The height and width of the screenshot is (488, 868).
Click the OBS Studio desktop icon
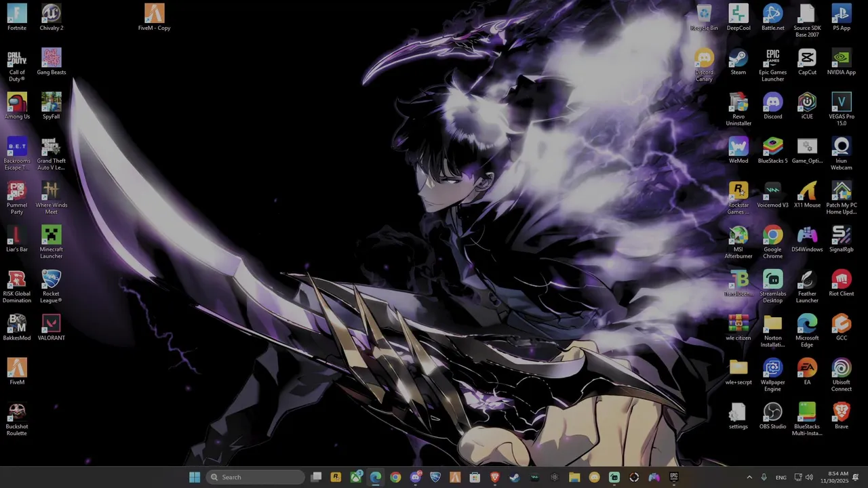(x=773, y=416)
